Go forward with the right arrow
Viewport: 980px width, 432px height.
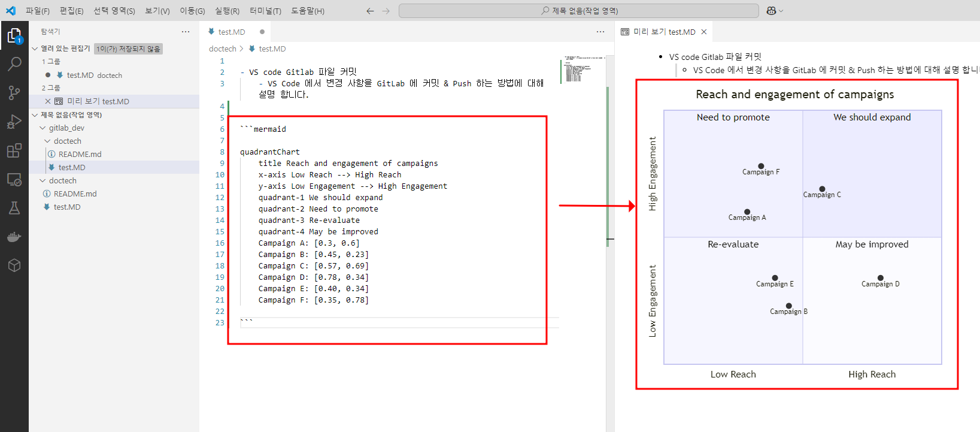pyautogui.click(x=386, y=11)
